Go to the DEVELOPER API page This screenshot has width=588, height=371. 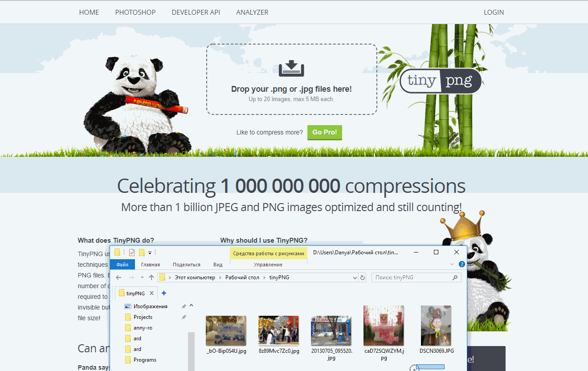click(196, 12)
